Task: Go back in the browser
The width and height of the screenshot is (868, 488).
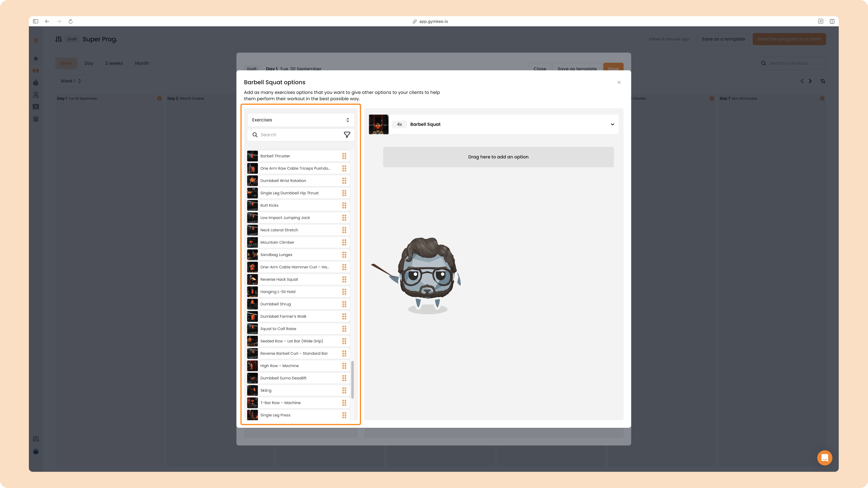Action: (x=47, y=21)
